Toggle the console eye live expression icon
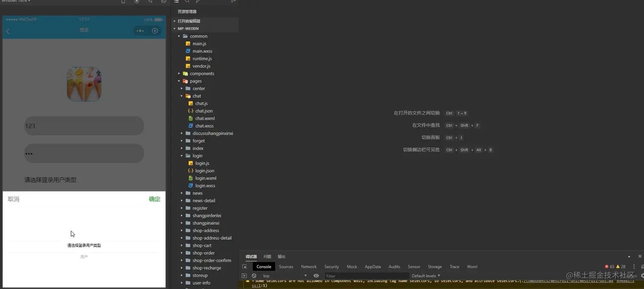Screen dimensions: 644x289 316,276
